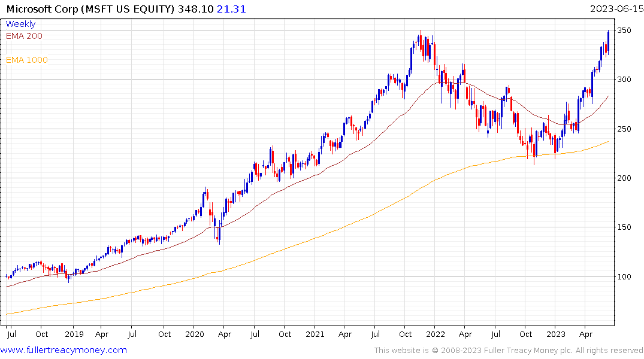Click the EMA 1000 legend label

[27, 60]
